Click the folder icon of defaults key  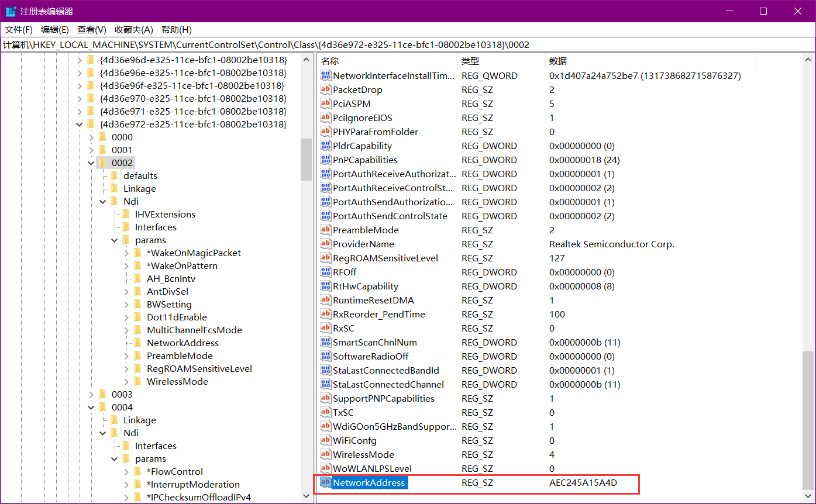click(x=114, y=175)
